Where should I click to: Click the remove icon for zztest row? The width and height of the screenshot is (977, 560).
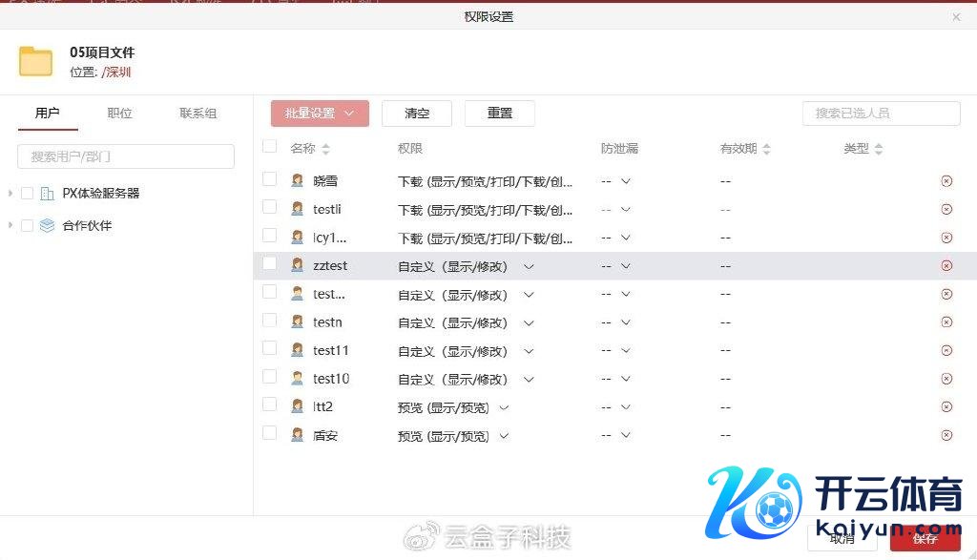coord(946,266)
